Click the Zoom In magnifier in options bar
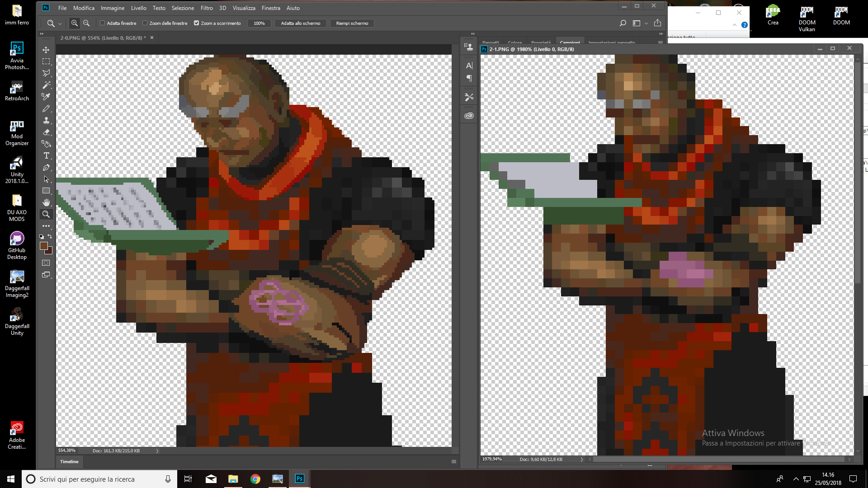 point(75,23)
